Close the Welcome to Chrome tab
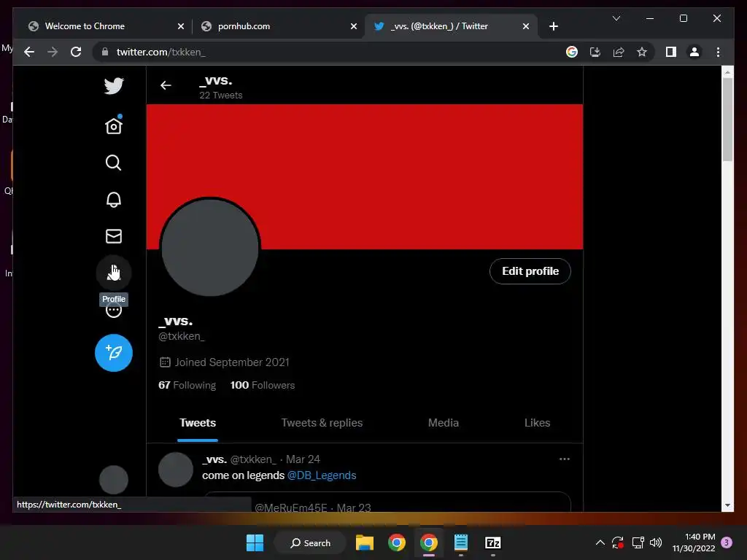Viewport: 747px width, 560px height. 181,26
